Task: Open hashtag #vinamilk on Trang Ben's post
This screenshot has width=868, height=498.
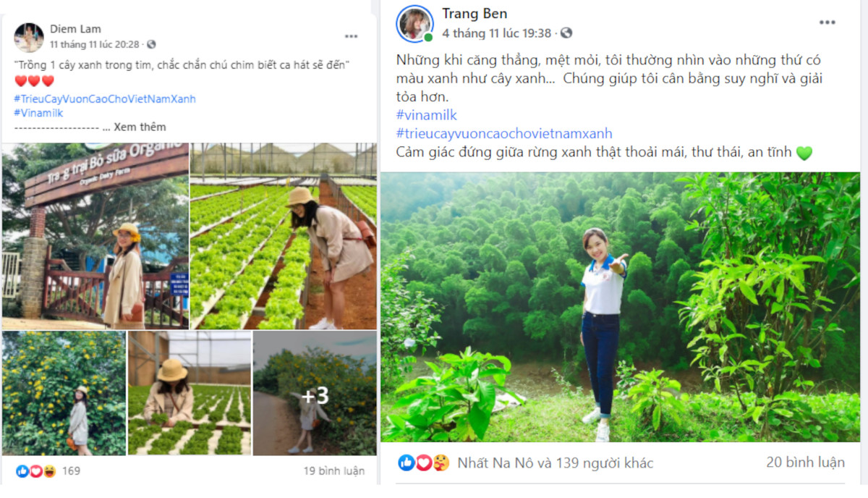Action: click(427, 114)
